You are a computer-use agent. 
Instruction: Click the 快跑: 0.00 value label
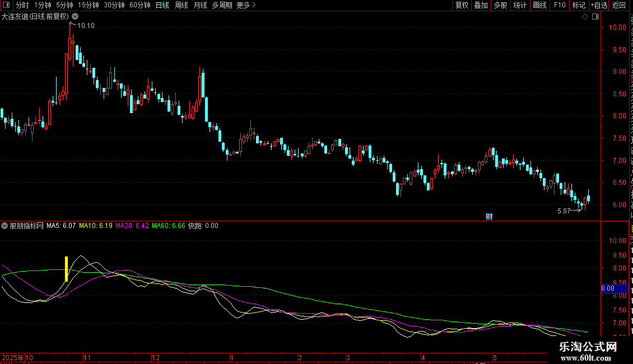coord(203,226)
